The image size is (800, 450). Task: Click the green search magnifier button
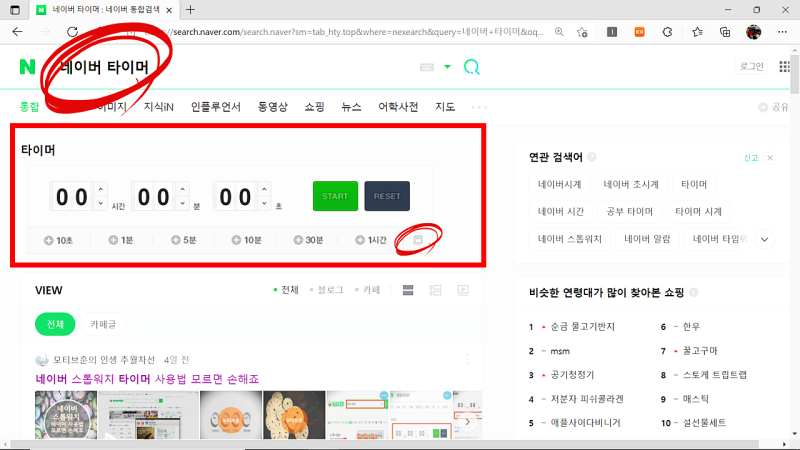[x=471, y=67]
